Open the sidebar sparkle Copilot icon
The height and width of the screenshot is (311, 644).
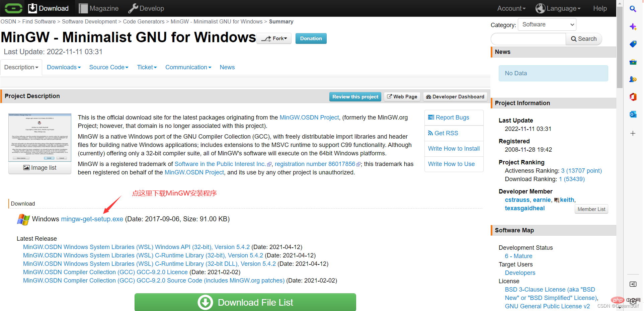[x=633, y=26]
